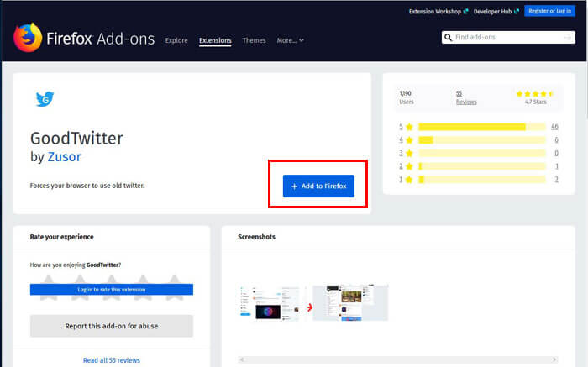Click the star icon in 1-star row
The image size is (588, 367).
pyautogui.click(x=410, y=179)
